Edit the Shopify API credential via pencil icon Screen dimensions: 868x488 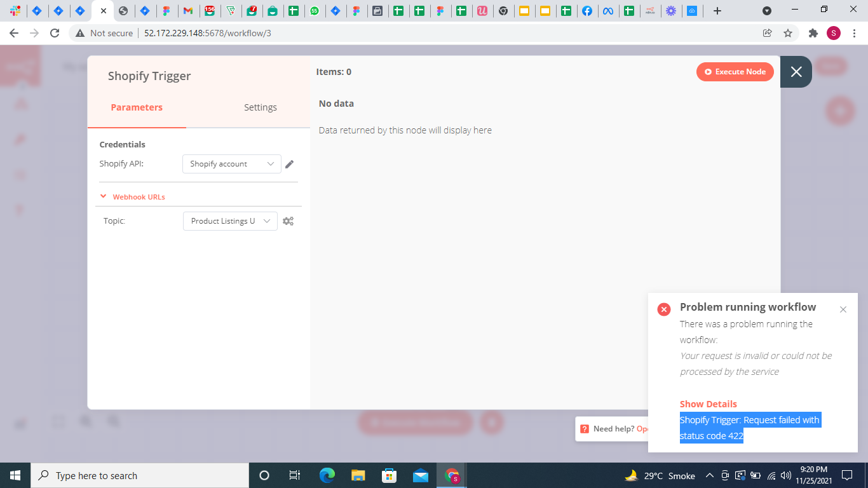point(289,164)
